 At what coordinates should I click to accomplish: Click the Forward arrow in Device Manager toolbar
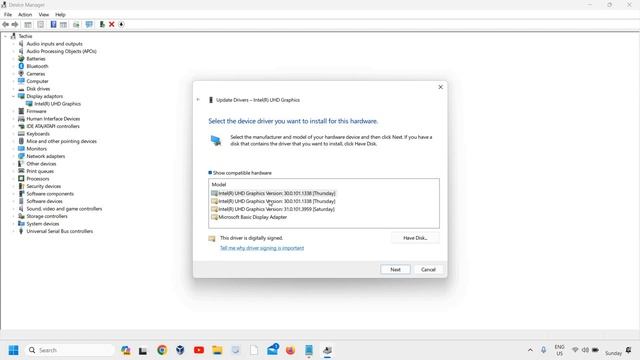point(15,24)
